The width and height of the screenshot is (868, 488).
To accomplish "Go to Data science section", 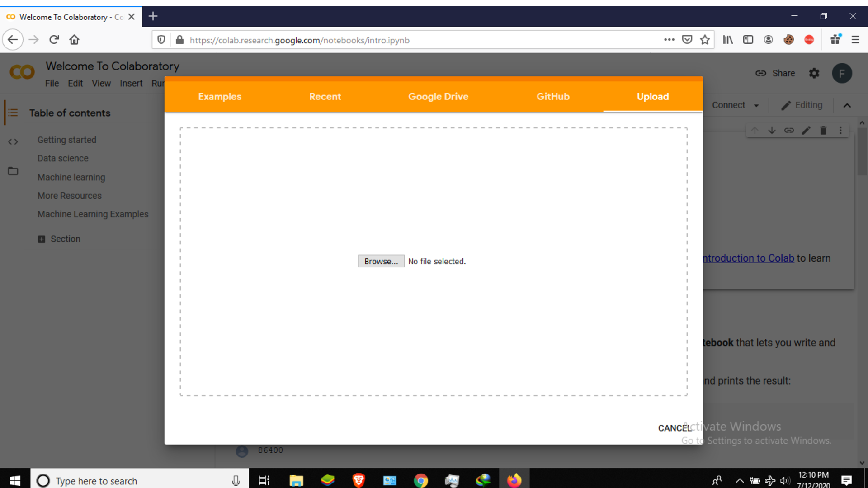I will (63, 159).
